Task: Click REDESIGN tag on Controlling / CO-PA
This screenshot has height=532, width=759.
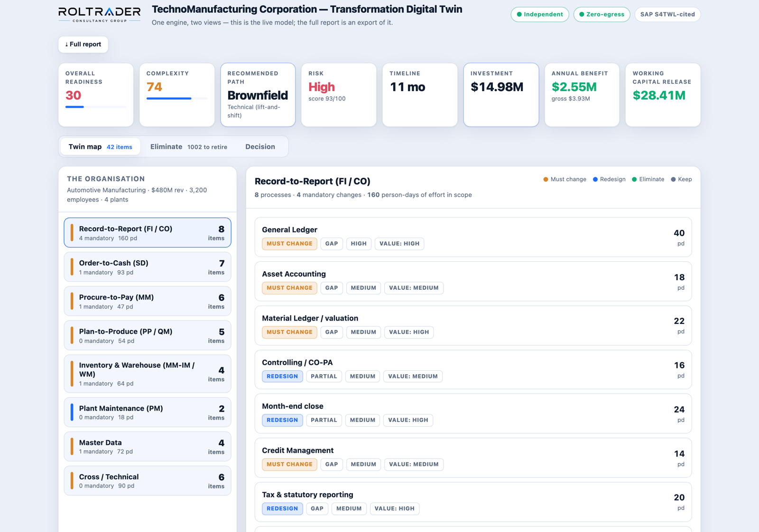Action: tap(282, 376)
